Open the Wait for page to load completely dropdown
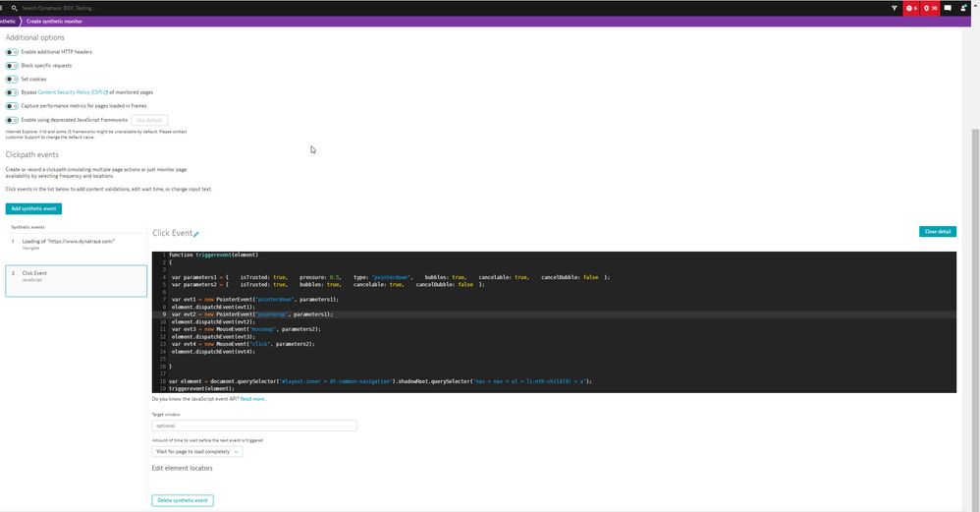The width and height of the screenshot is (980, 512). click(196, 451)
